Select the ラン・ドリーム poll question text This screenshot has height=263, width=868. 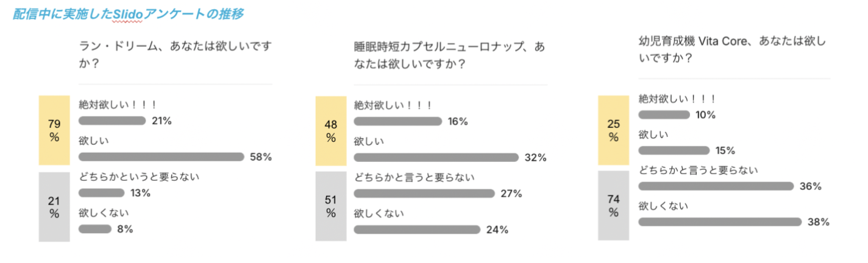(x=175, y=53)
